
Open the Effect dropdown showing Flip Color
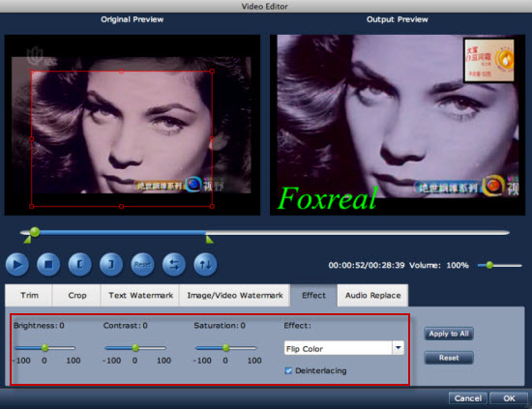coord(344,348)
